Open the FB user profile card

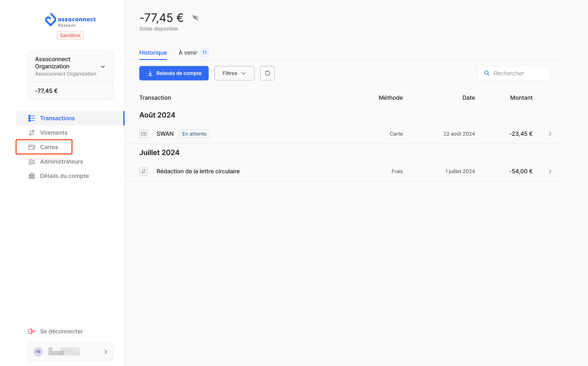(70, 351)
